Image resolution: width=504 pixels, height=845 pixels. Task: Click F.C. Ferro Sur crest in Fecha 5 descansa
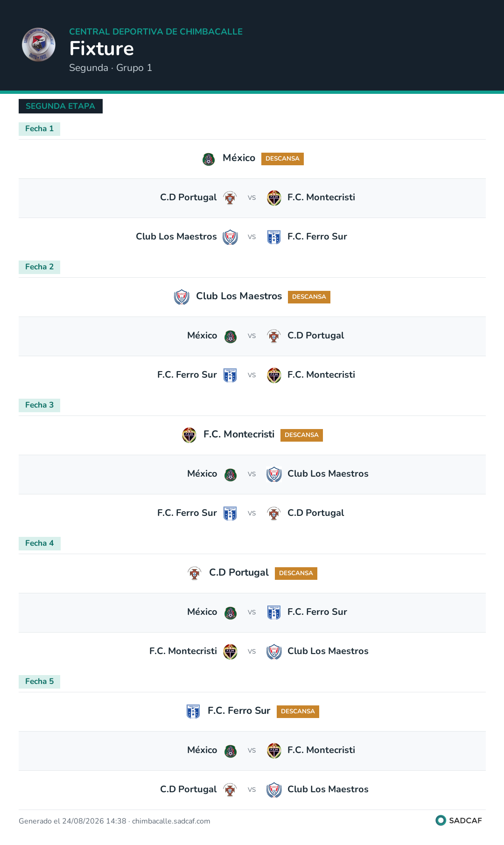(193, 711)
